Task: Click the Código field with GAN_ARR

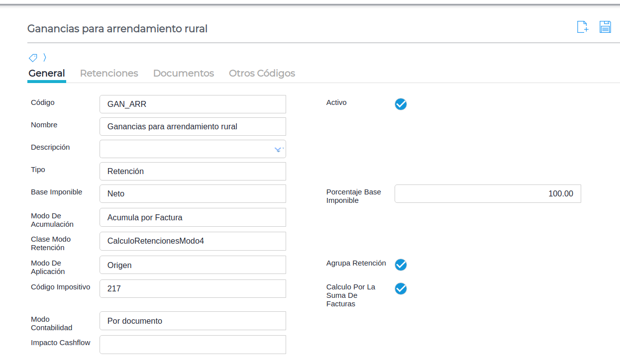Action: coord(193,104)
